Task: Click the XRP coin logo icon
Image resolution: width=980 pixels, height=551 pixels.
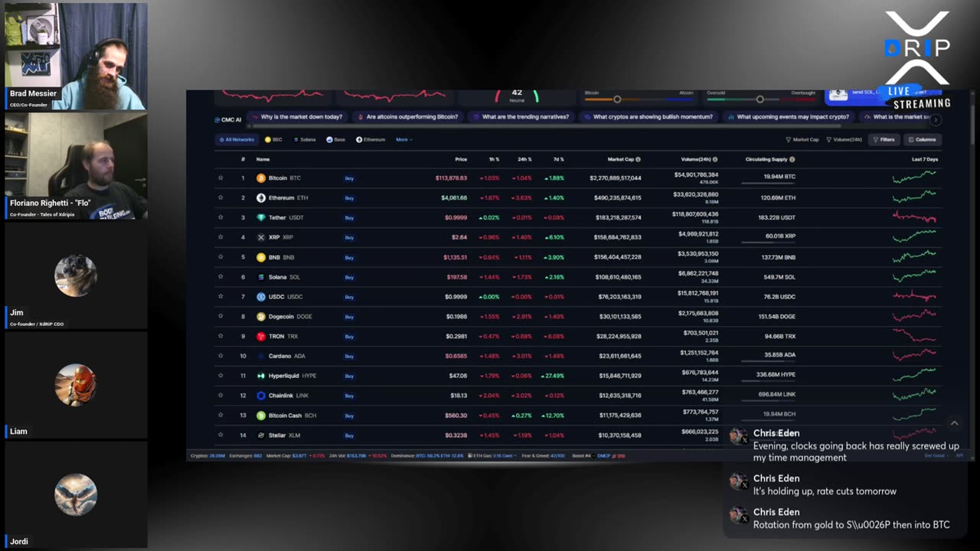Action: [x=261, y=237]
